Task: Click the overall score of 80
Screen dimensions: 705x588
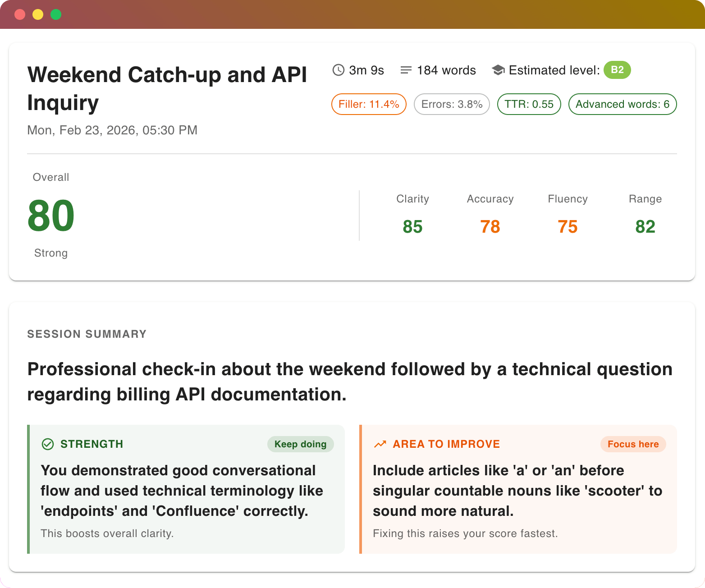Action: [51, 216]
